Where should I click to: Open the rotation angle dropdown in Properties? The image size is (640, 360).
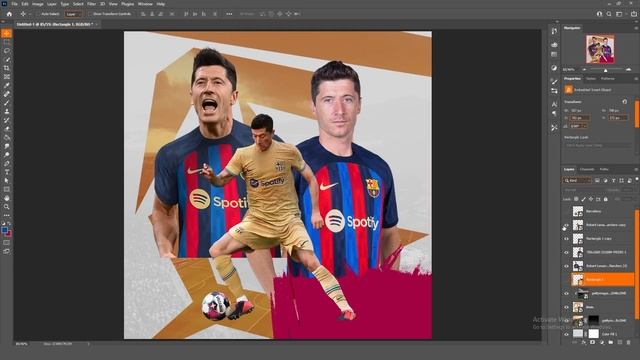click(579, 126)
